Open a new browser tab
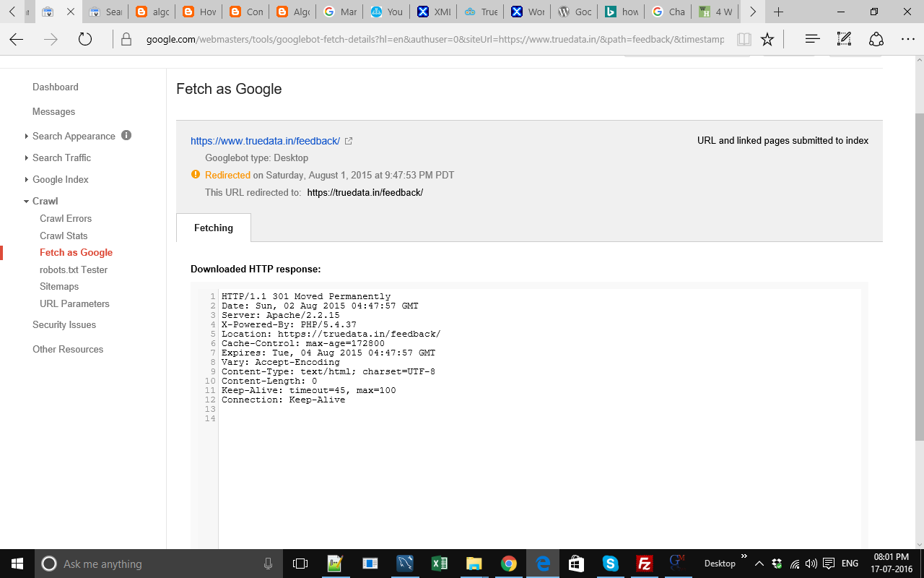The height and width of the screenshot is (578, 924). tap(778, 12)
